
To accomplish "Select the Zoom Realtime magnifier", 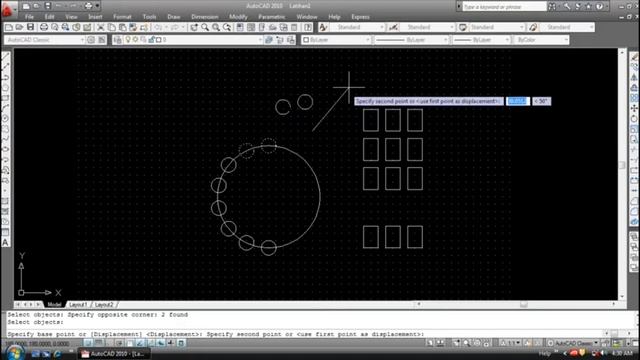I will click(x=205, y=27).
